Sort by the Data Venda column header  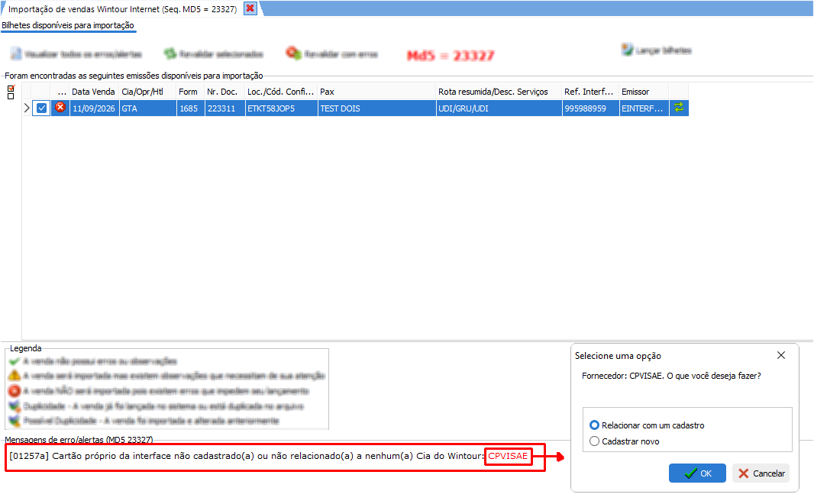(x=94, y=92)
